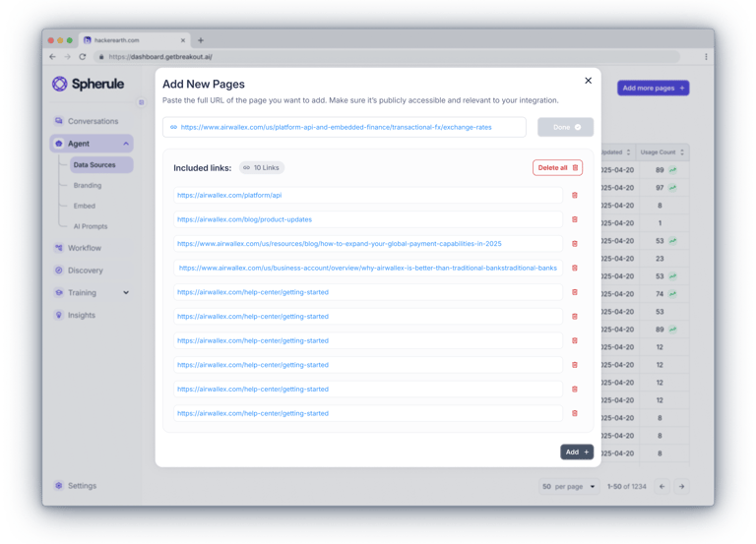The height and width of the screenshot is (544, 756).
Task: Click the URL input field
Action: 345,127
